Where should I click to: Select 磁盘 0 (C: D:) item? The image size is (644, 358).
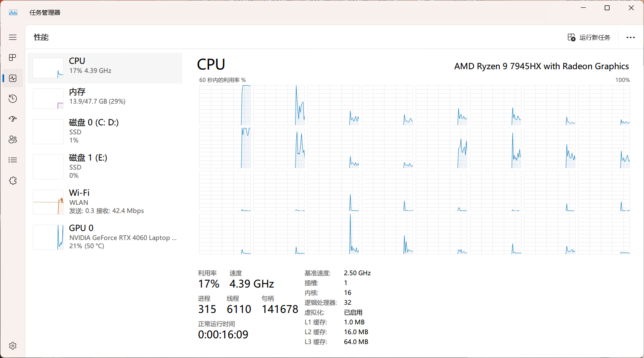point(105,131)
